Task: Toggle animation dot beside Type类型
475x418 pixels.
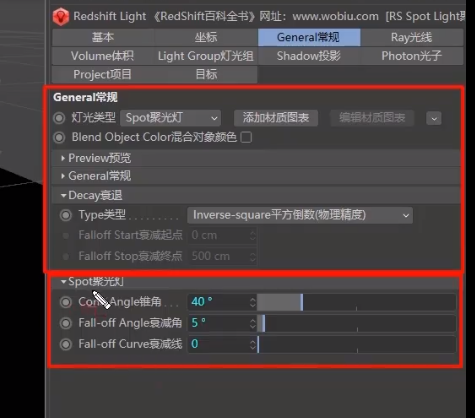Action: (x=66, y=215)
